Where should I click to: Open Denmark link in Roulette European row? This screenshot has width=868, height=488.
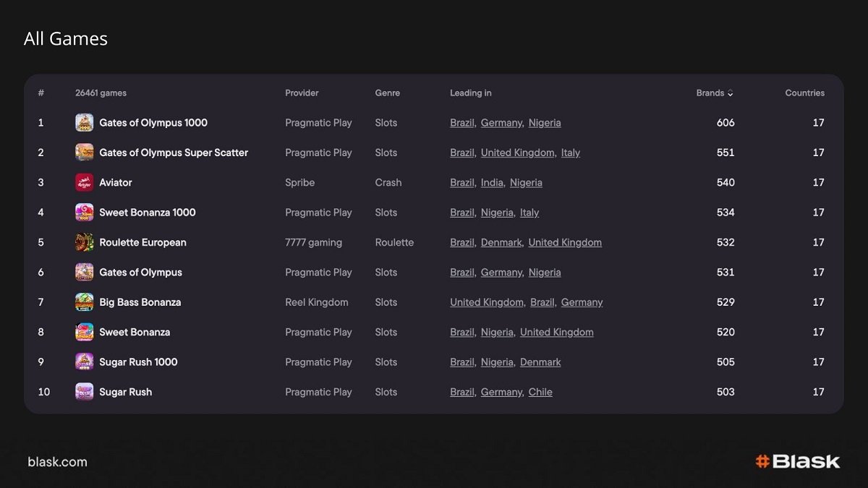click(x=501, y=243)
